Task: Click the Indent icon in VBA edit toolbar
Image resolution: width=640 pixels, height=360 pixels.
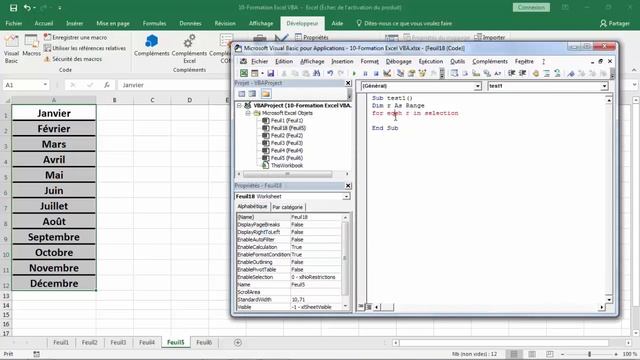Action: (511, 73)
